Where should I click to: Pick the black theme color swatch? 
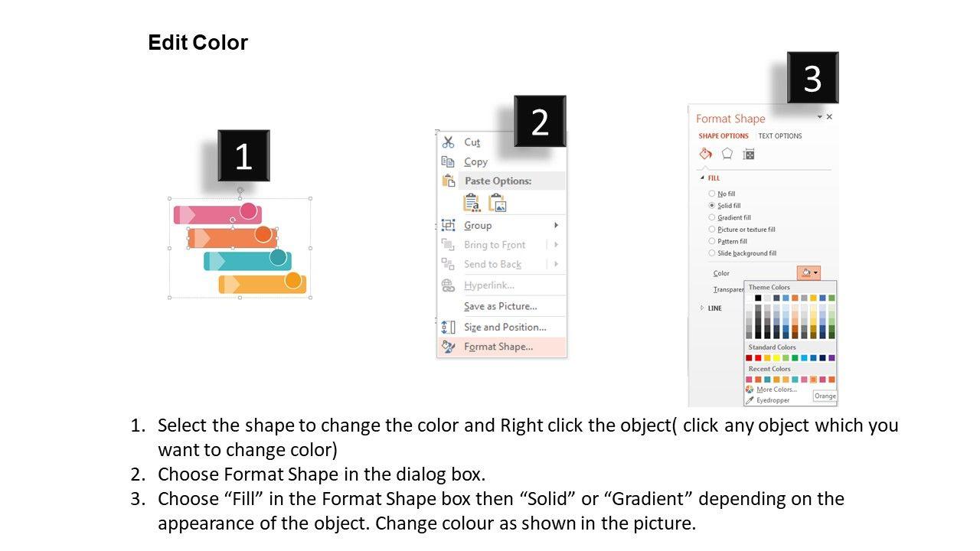(x=758, y=298)
